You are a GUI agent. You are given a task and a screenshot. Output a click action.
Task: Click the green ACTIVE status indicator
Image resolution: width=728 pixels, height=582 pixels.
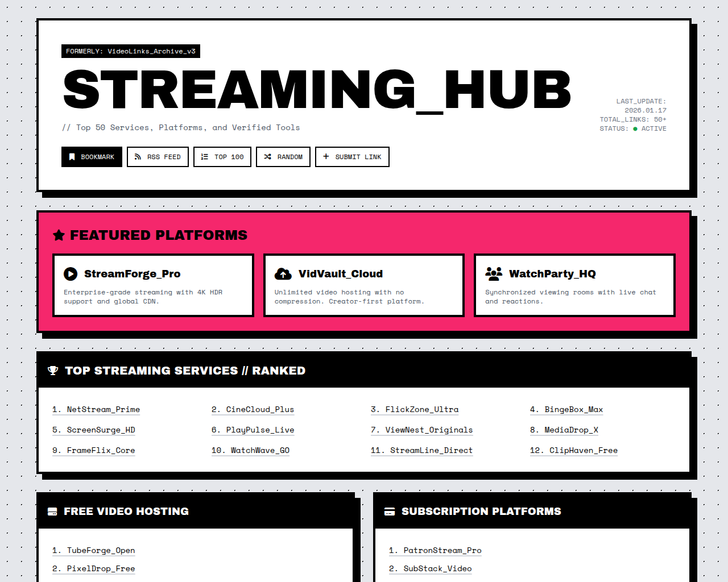(635, 128)
